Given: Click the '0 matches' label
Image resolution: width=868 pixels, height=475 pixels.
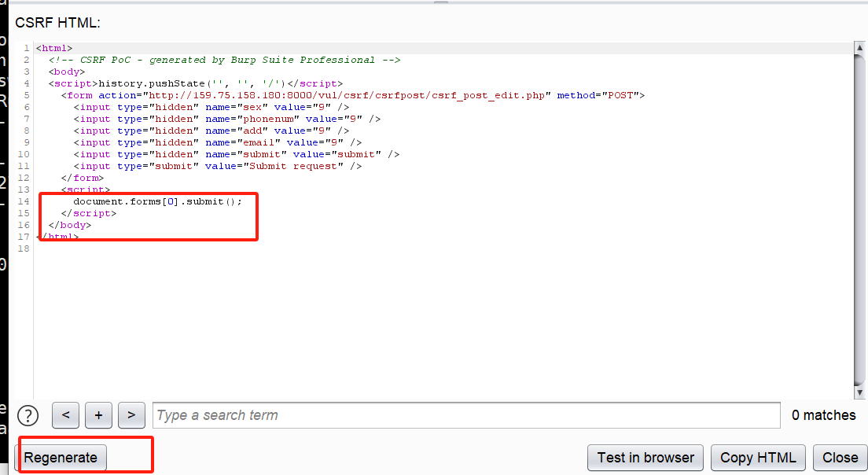Looking at the screenshot, I should point(824,415).
